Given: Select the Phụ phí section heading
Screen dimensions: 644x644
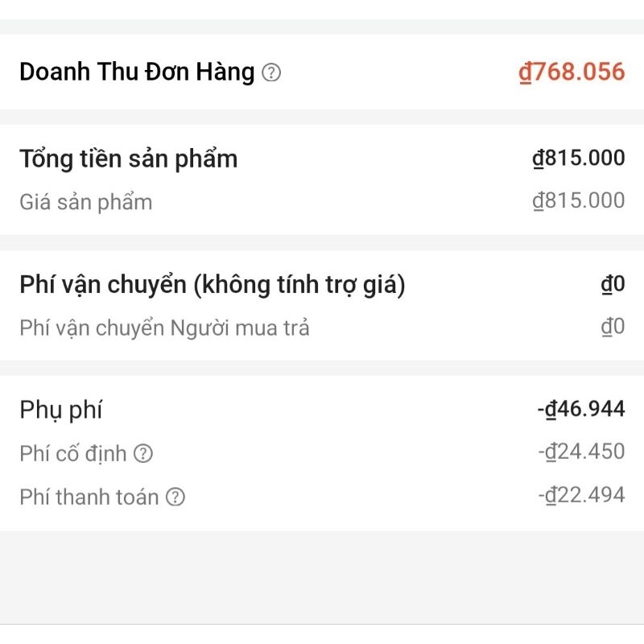Looking at the screenshot, I should point(61,410).
